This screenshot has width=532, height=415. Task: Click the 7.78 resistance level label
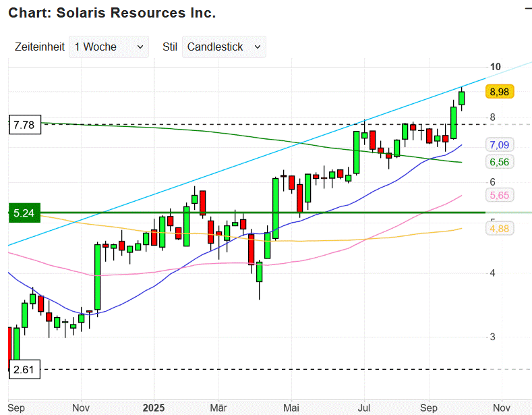pyautogui.click(x=25, y=124)
